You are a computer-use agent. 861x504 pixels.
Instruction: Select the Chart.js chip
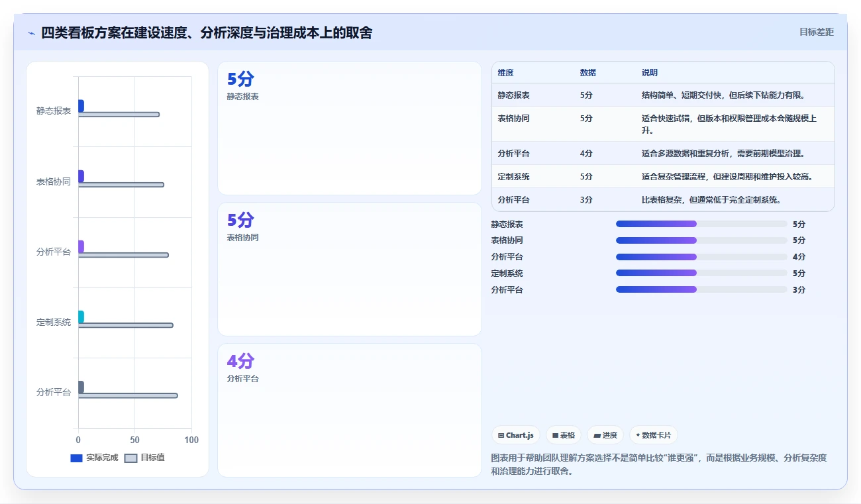[515, 435]
